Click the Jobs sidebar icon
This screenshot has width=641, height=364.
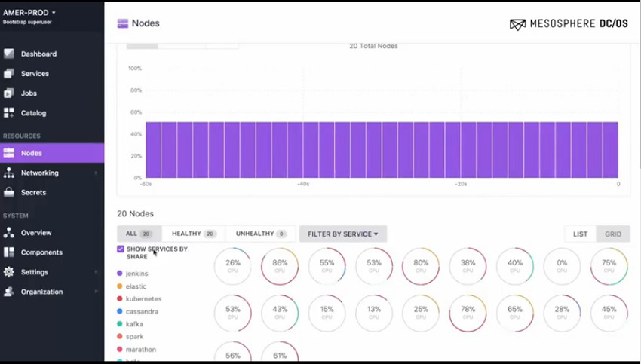(9, 93)
